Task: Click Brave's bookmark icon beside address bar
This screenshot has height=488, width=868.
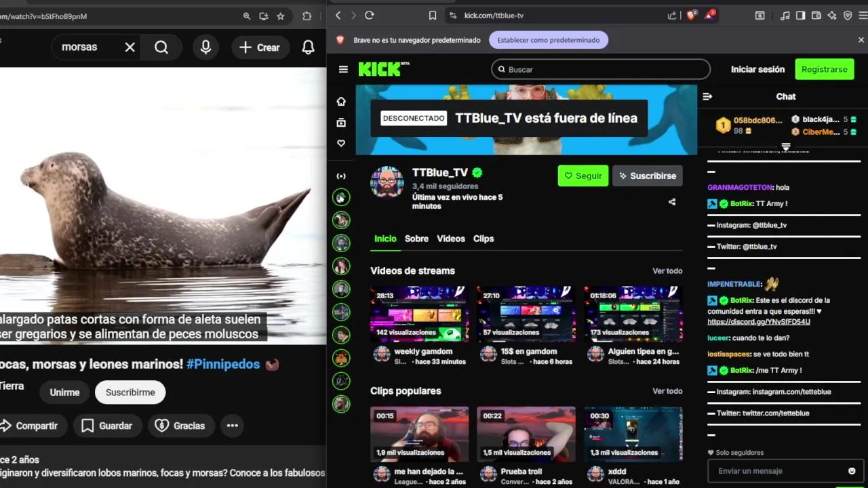Action: point(433,15)
